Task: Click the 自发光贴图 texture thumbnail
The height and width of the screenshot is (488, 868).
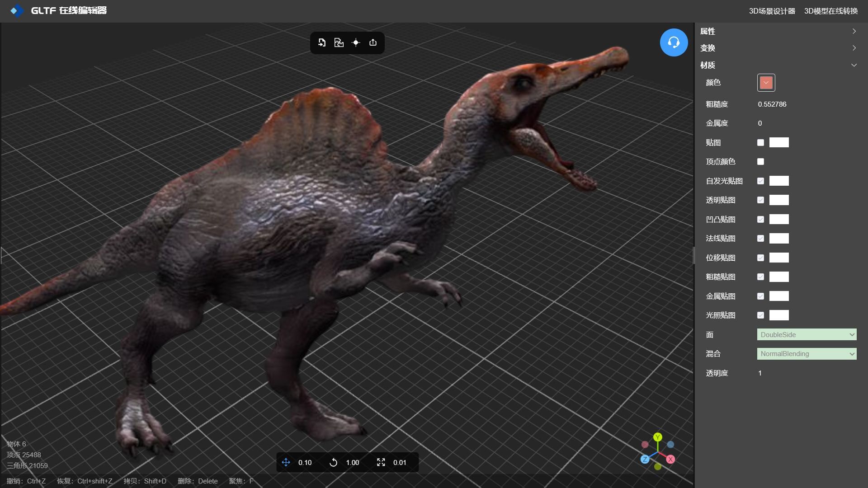Action: (779, 181)
